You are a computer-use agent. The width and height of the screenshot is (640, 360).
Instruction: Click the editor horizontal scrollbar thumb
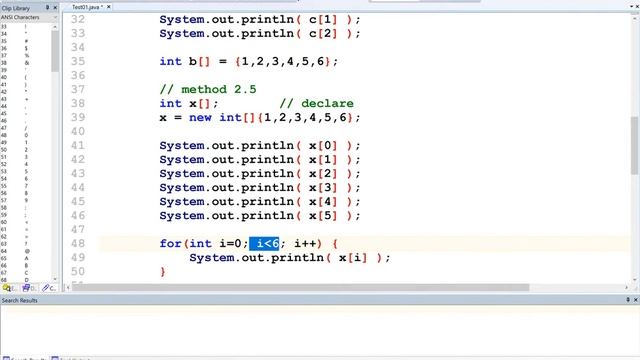[300, 288]
